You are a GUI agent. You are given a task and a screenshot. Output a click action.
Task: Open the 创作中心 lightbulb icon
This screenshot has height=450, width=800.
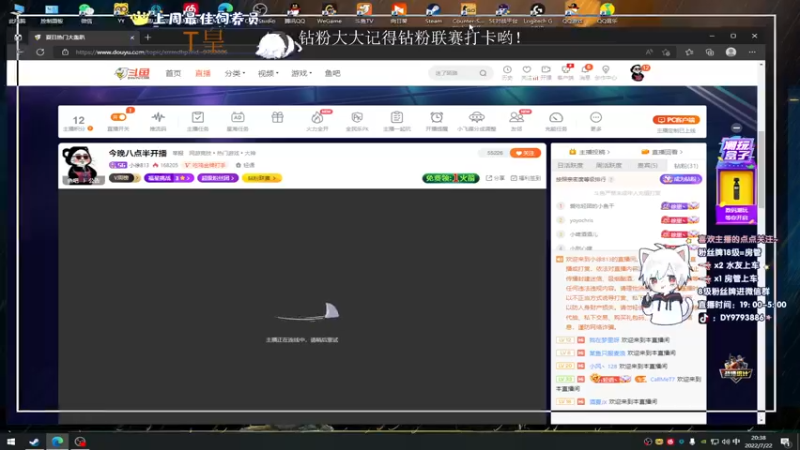click(606, 72)
